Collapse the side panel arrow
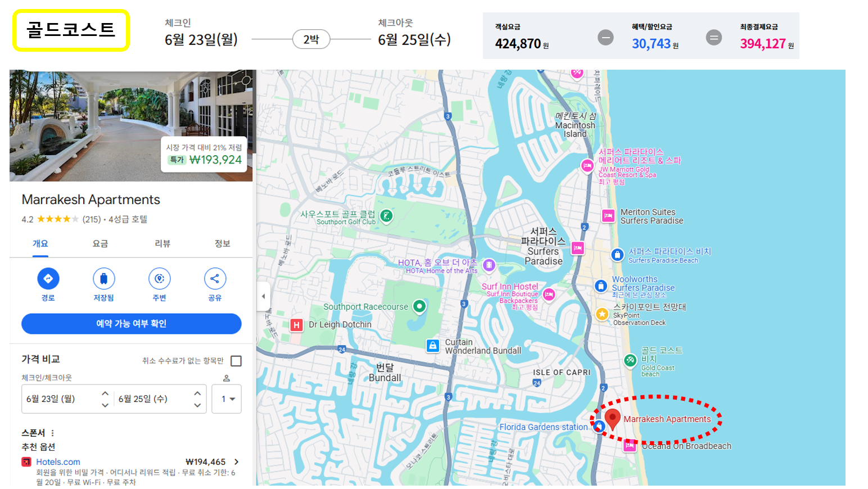 263,296
